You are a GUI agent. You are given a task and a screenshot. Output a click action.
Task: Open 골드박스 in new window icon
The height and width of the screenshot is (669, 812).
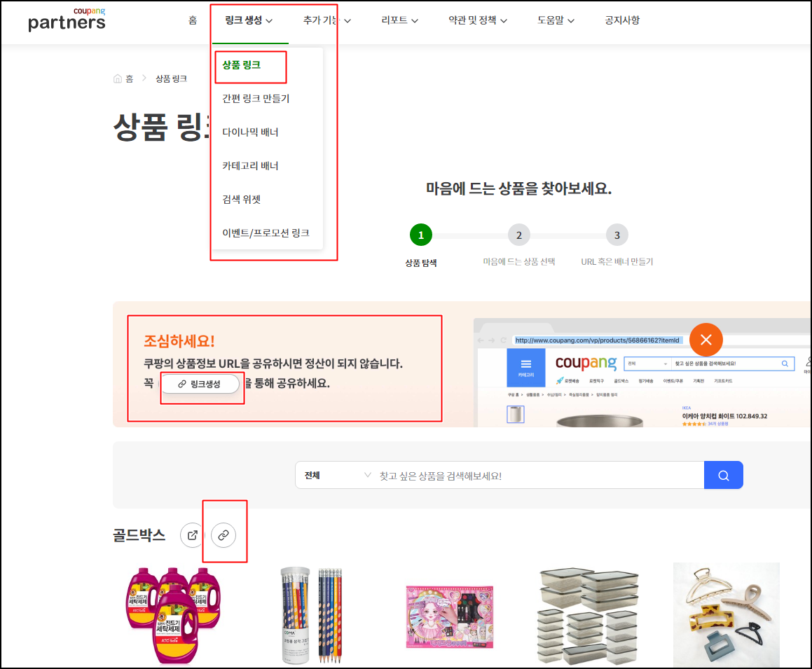[x=192, y=535]
